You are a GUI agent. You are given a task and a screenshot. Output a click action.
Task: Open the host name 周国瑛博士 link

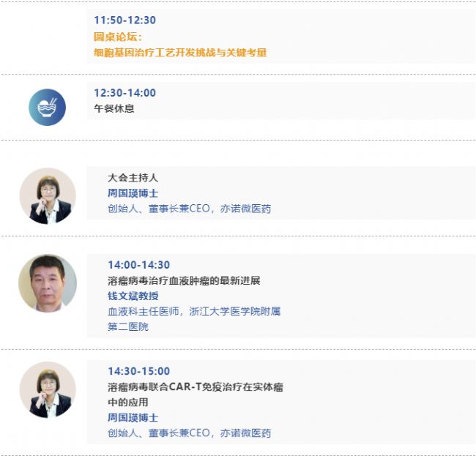click(x=133, y=193)
